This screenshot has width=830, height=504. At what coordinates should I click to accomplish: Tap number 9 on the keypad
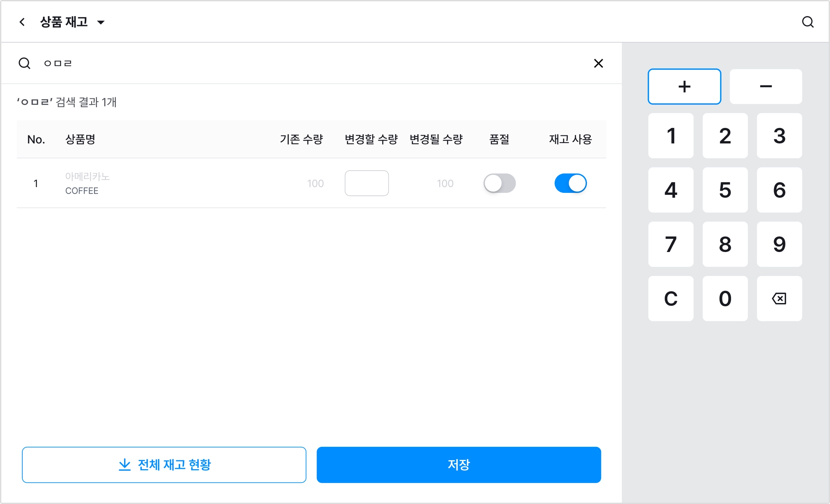pyautogui.click(x=779, y=244)
